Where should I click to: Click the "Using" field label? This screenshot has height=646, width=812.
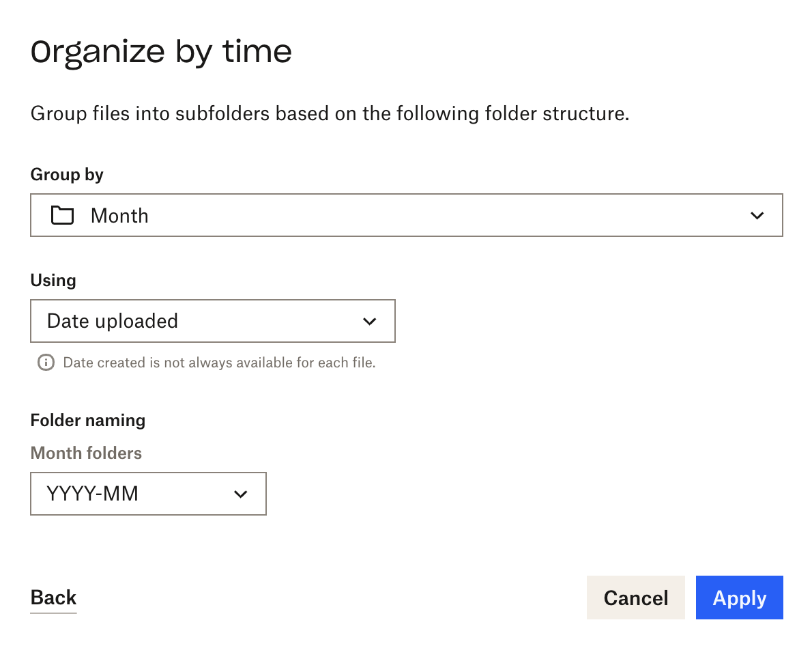pyautogui.click(x=53, y=280)
